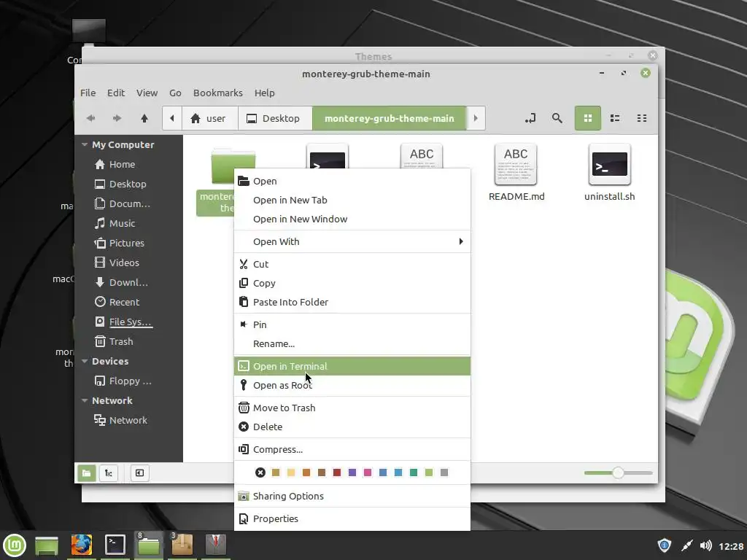Open Floppy device in sidebar
This screenshot has height=560, width=747.
128,381
